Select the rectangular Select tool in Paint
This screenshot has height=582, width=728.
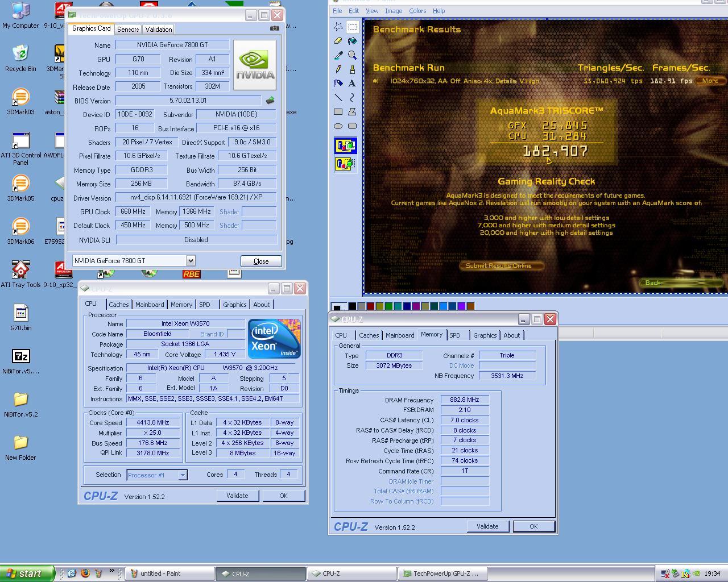pyautogui.click(x=353, y=27)
